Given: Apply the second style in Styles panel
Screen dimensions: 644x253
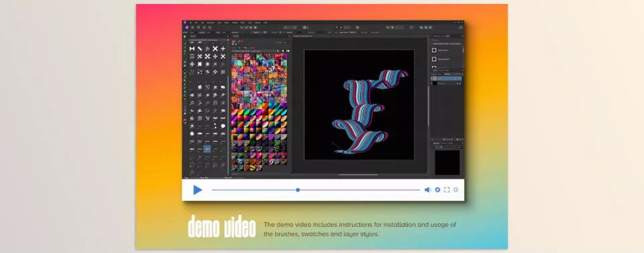Looking at the screenshot, I should tap(434, 59).
